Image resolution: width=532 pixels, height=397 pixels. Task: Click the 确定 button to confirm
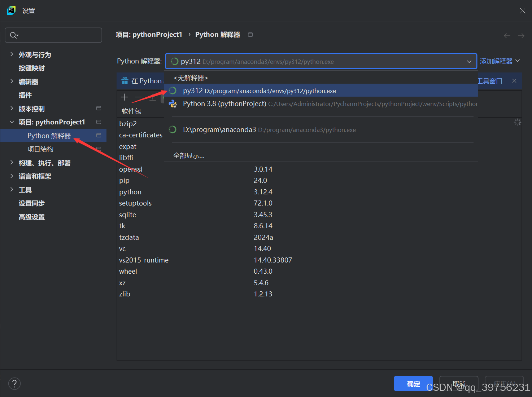413,384
